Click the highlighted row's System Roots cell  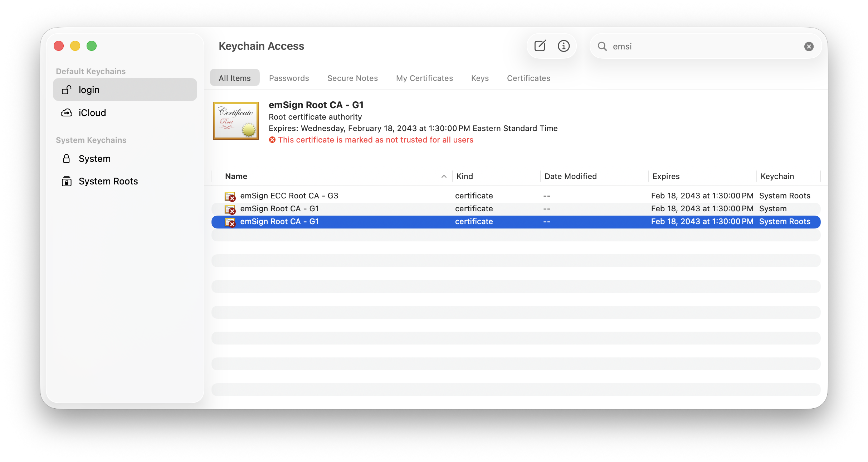[785, 222]
